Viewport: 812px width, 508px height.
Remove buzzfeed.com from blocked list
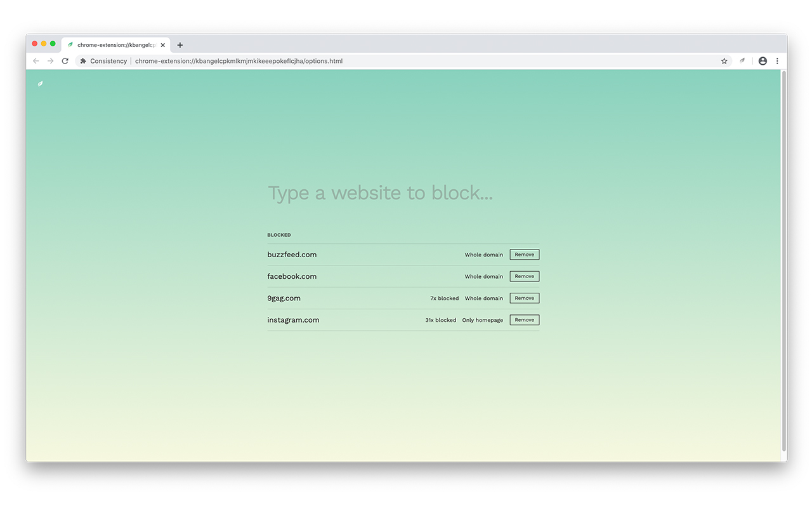525,255
